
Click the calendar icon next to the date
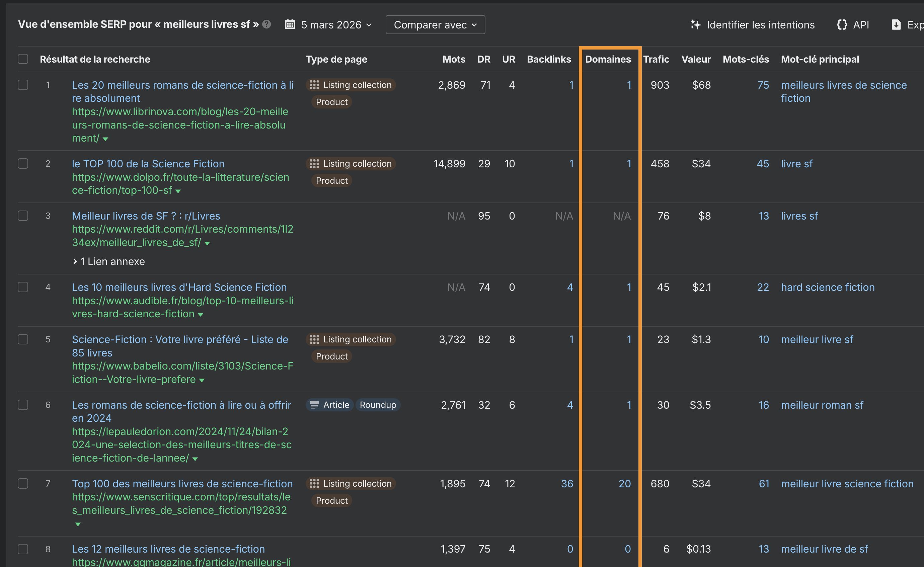(290, 24)
